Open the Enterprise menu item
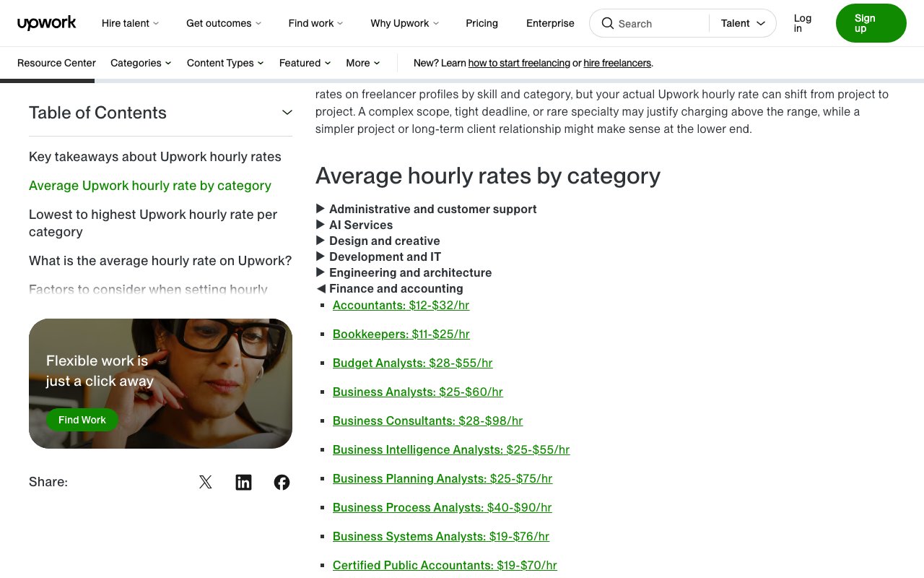Screen dimensions: 924x578 click(x=550, y=23)
